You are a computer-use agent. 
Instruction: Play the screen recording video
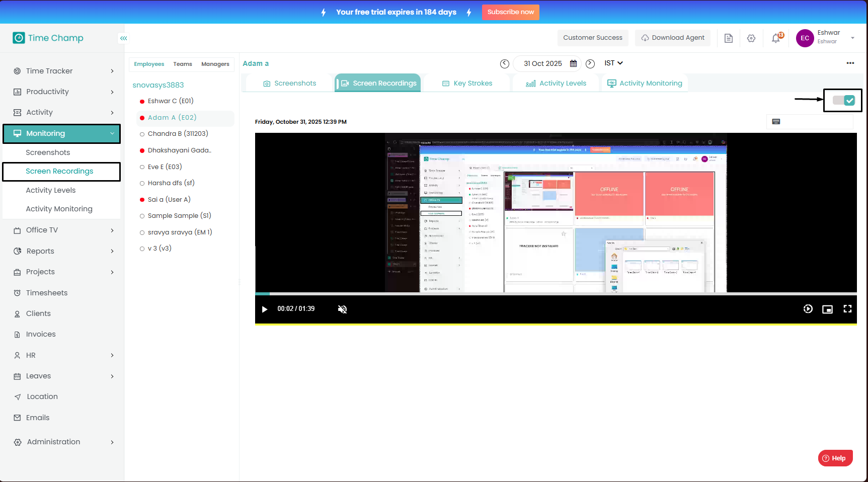[x=264, y=309]
